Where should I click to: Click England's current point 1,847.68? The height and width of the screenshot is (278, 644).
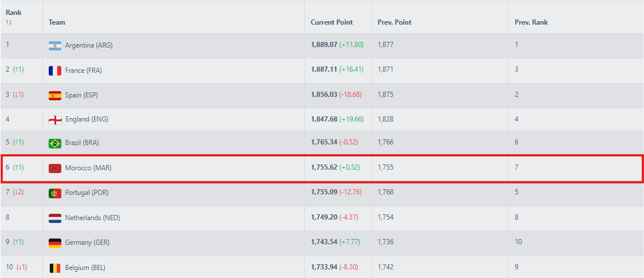tap(324, 119)
